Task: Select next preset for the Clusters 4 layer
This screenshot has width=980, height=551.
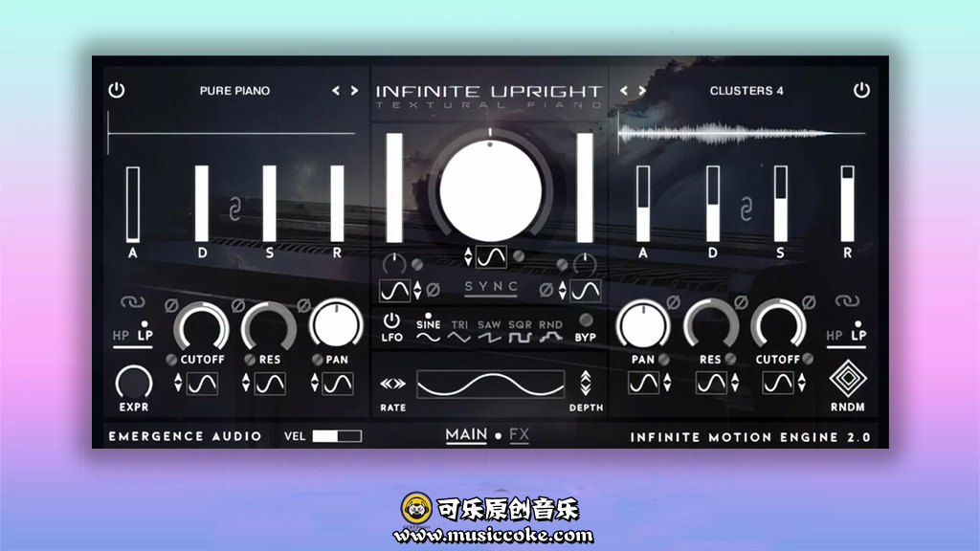Action: pyautogui.click(x=642, y=91)
